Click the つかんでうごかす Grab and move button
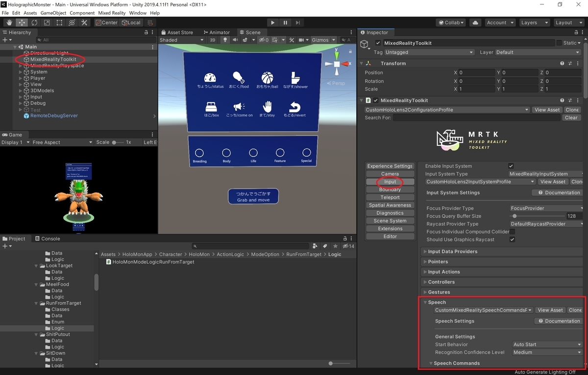Screen dimensions: 588x375 253,196
